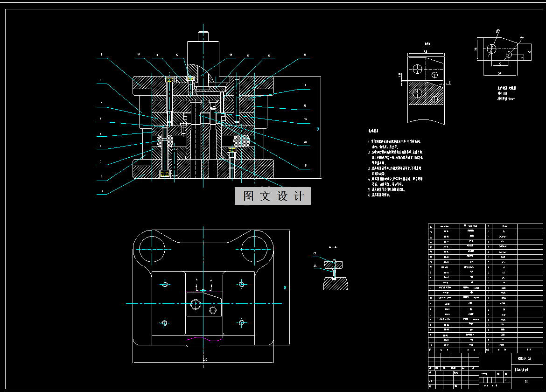The width and height of the screenshot is (546, 392).
Task: Select the left rubber spring in section view
Action: [x=165, y=141]
